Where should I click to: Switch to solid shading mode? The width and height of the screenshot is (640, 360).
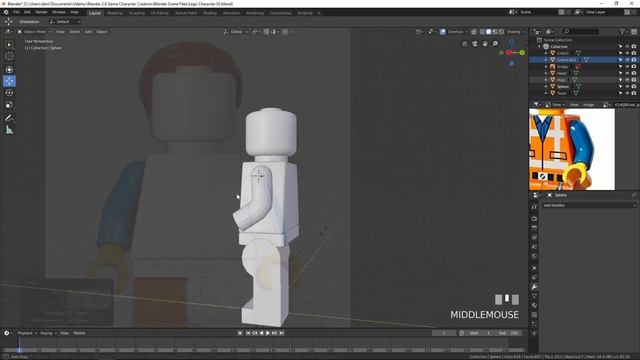(489, 32)
